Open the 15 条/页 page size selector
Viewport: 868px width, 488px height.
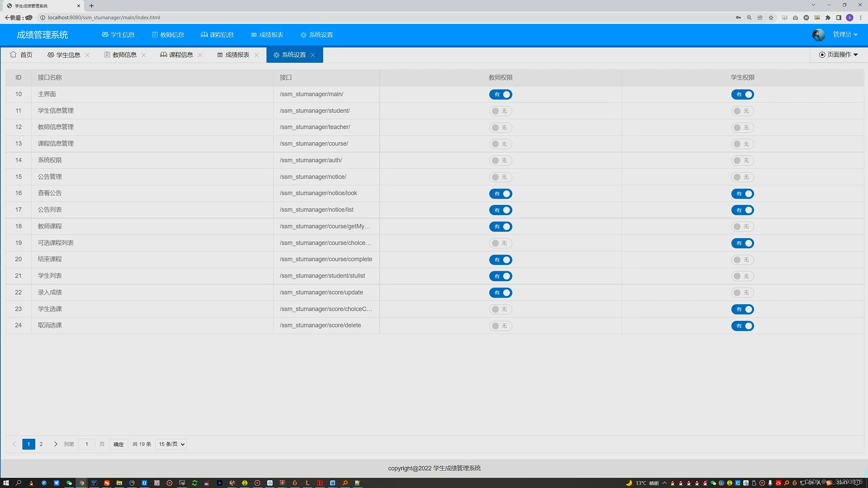point(171,444)
